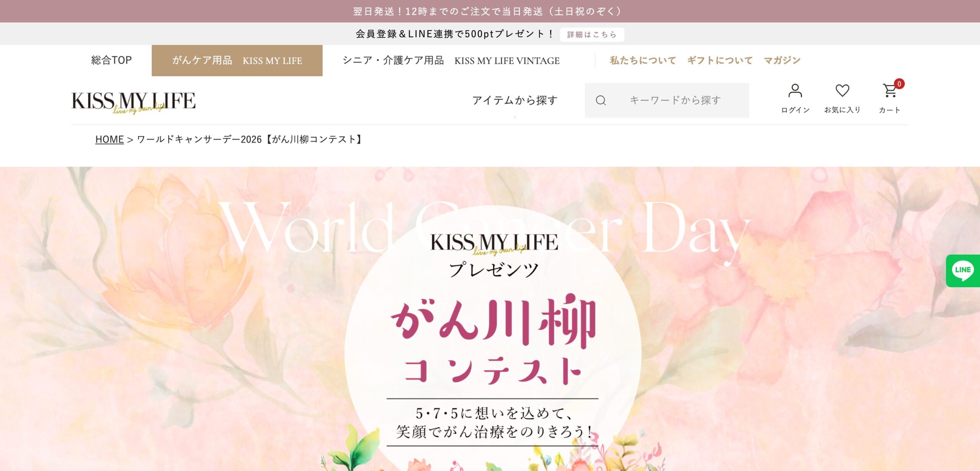
Task: Open the green LINE chat button
Action: pos(963,271)
